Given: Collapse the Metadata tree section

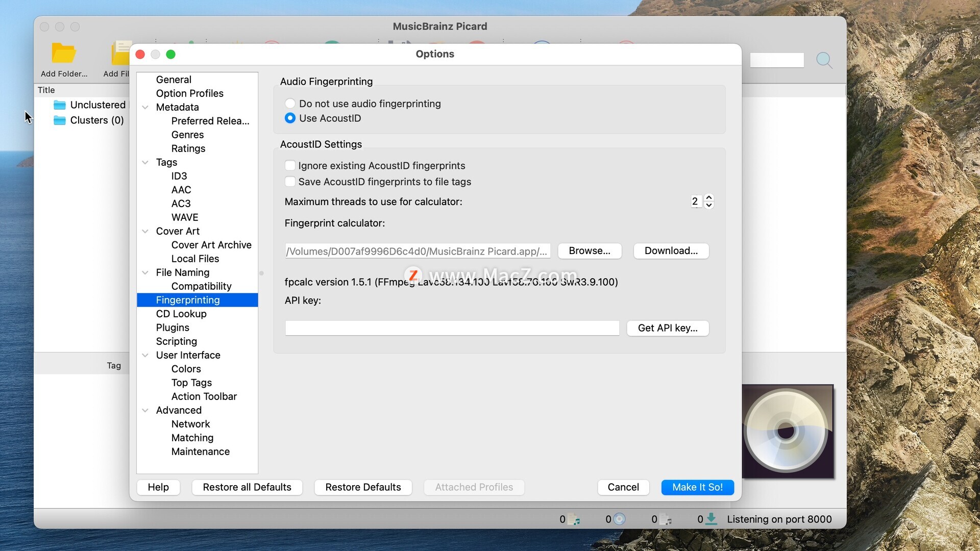Looking at the screenshot, I should (x=145, y=107).
